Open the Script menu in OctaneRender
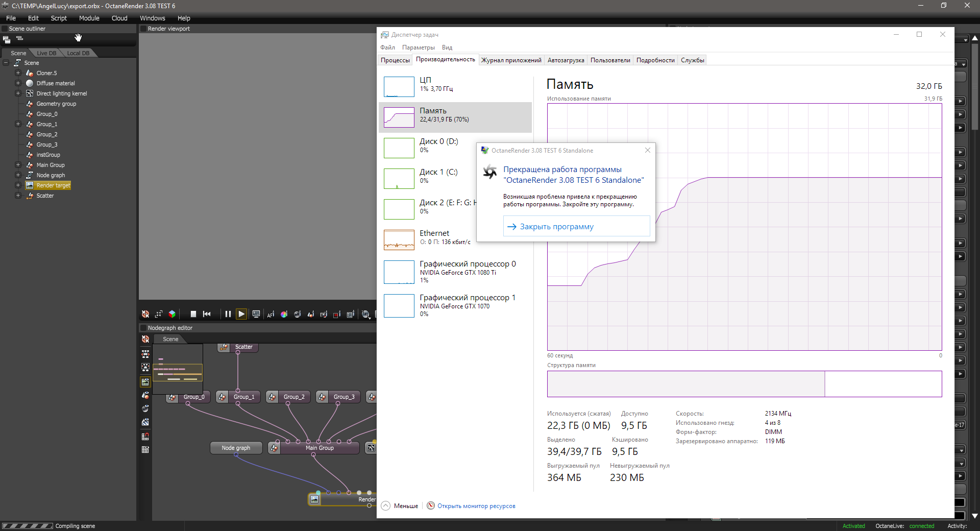This screenshot has width=980, height=531. coord(59,18)
